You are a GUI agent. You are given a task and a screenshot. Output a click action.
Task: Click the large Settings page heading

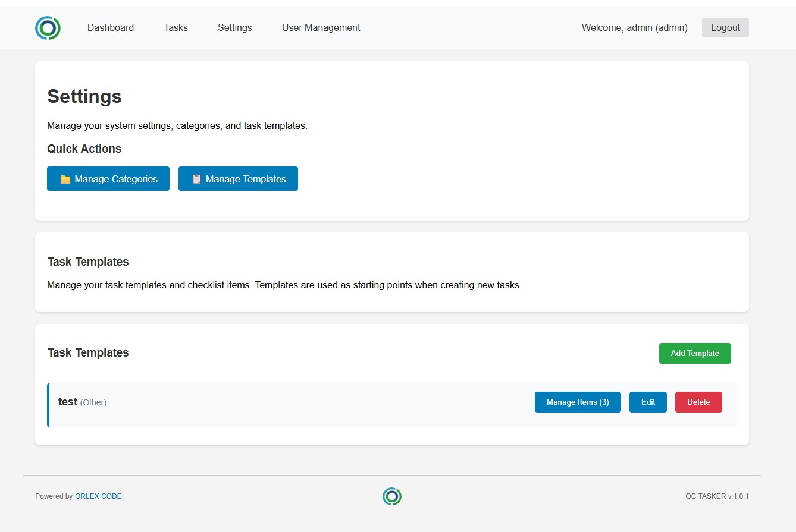tap(84, 96)
